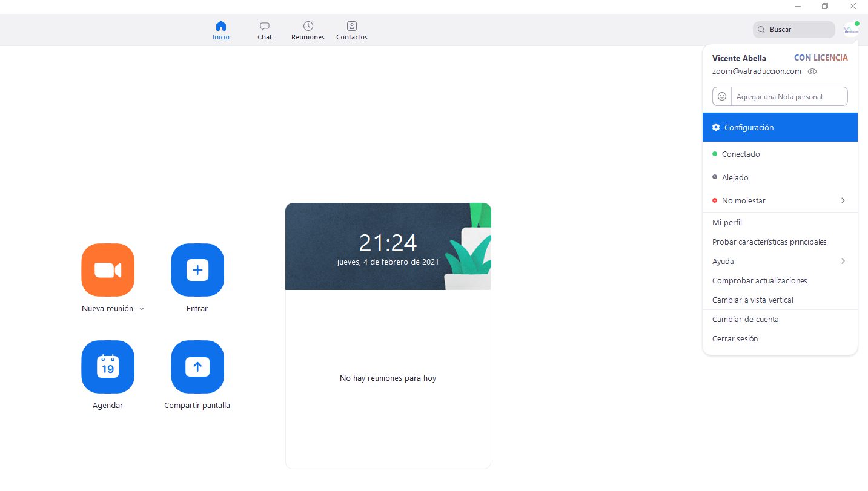Open Configuración from the profile menu
Image resolution: width=868 pixels, height=491 pixels.
(x=749, y=128)
